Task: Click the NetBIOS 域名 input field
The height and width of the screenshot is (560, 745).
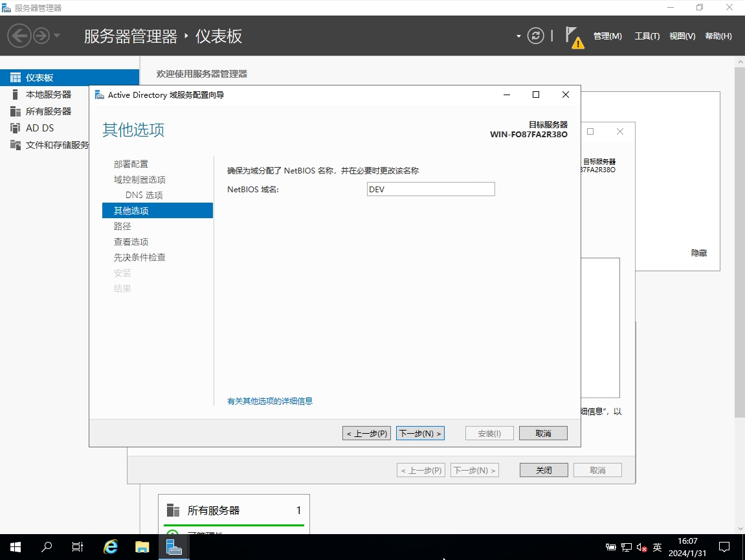Action: tap(430, 189)
